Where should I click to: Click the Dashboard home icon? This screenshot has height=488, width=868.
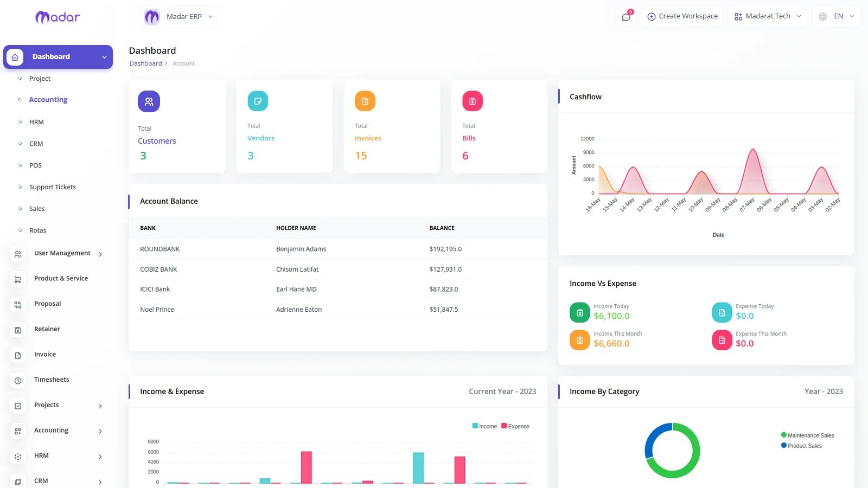pyautogui.click(x=15, y=57)
